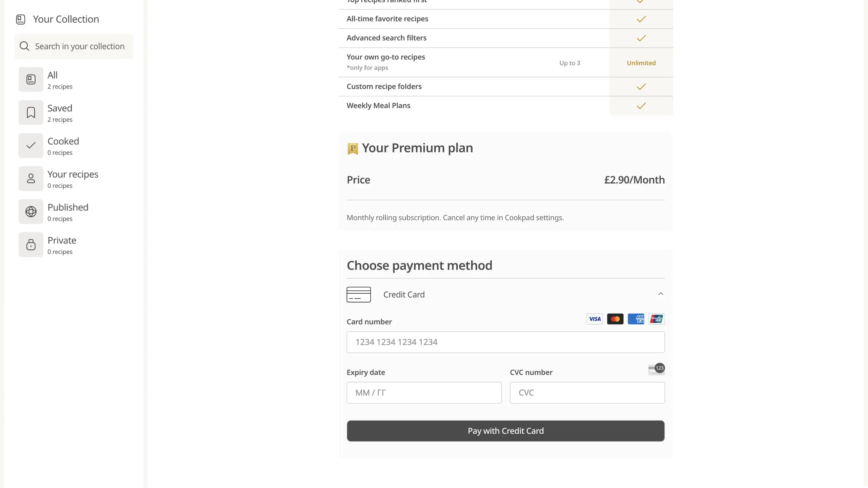
Task: Open the Published recipes globe icon
Action: click(31, 211)
